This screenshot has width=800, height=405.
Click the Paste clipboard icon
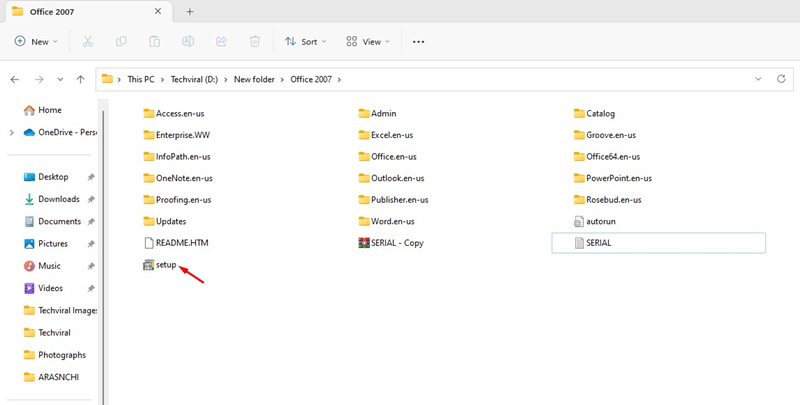pos(154,42)
